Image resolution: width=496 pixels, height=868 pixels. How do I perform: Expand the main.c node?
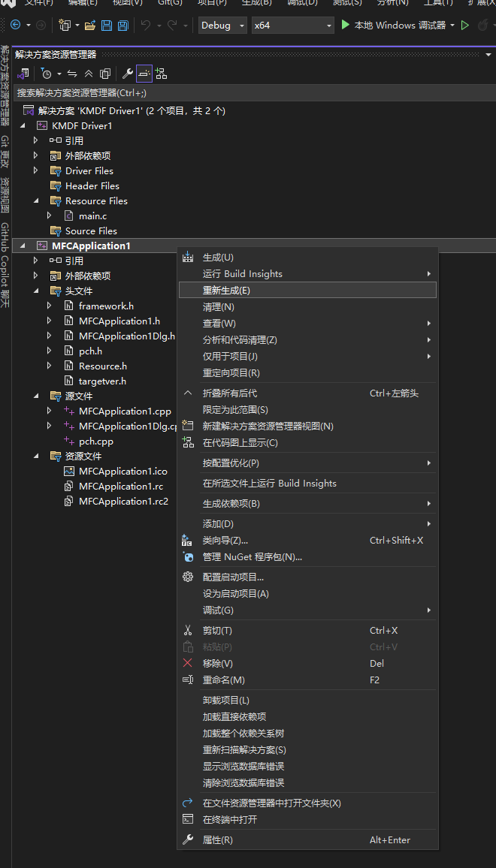50,215
